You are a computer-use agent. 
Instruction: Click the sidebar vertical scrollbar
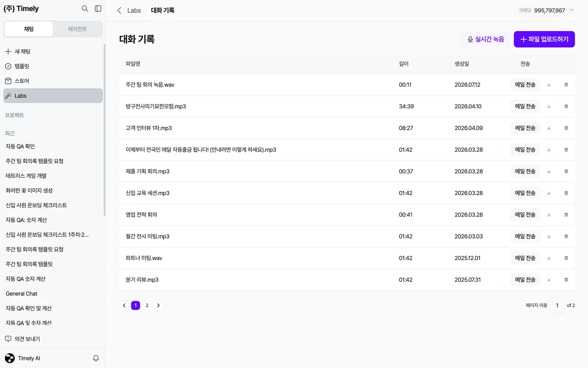104,130
